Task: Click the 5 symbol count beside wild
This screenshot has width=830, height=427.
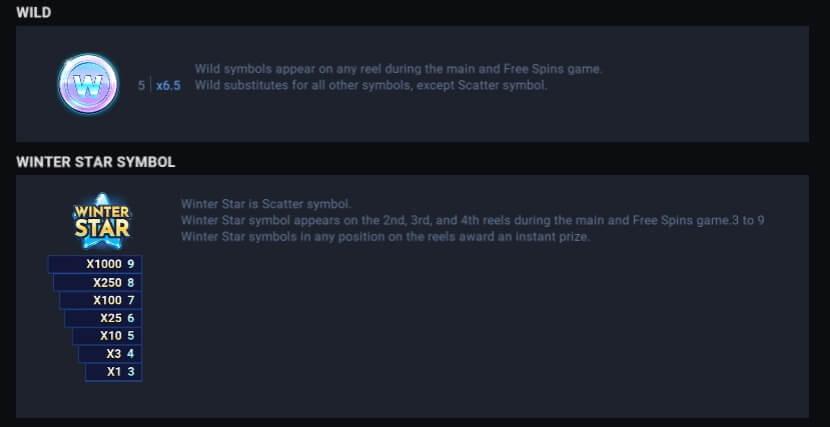Action: coord(141,86)
